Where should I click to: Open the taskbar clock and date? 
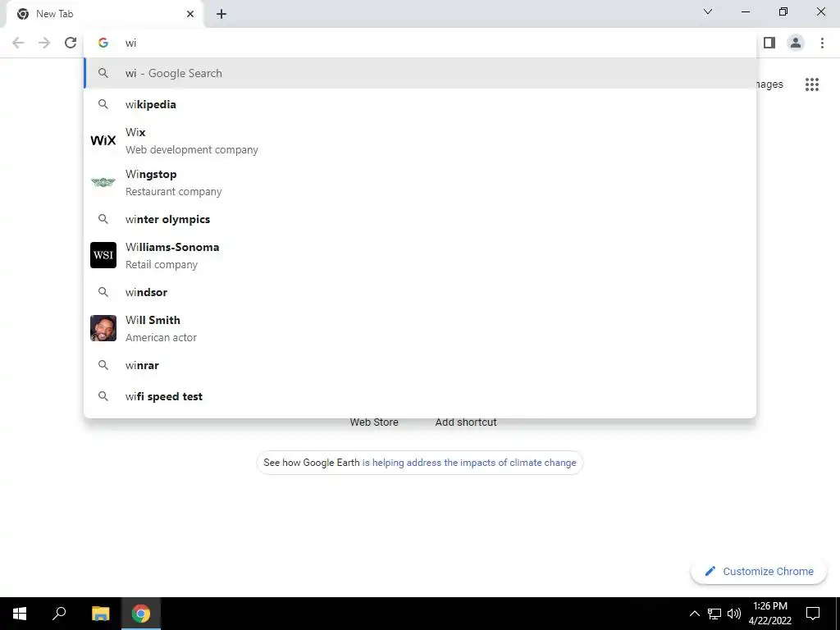tap(769, 614)
